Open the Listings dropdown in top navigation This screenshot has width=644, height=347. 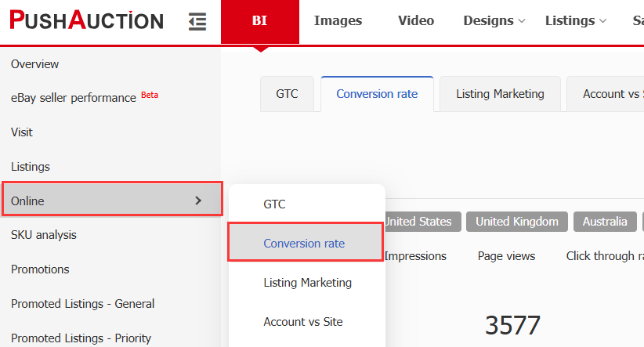tap(576, 21)
